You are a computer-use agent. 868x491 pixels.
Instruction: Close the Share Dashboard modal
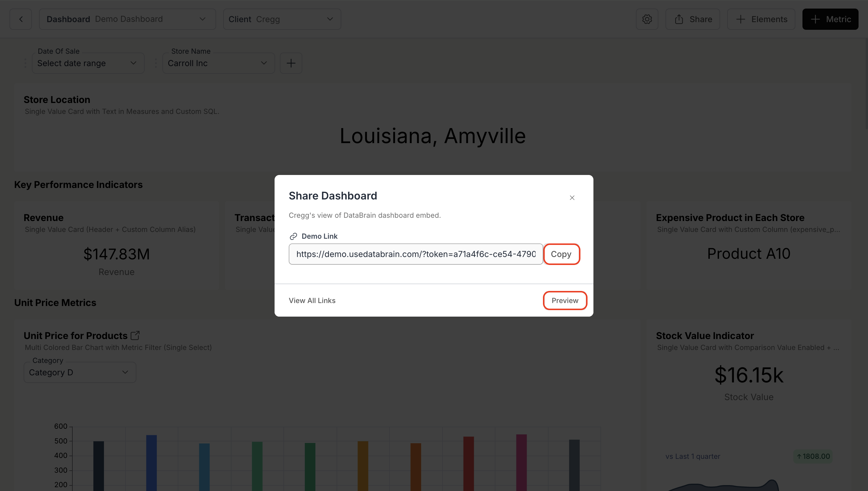[572, 198]
